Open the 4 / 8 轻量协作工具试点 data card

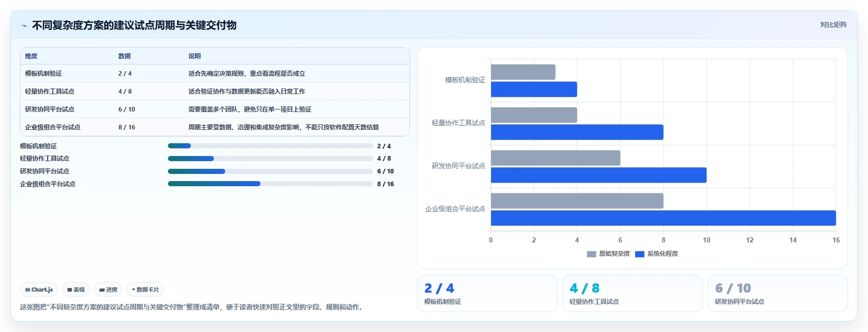(x=633, y=293)
